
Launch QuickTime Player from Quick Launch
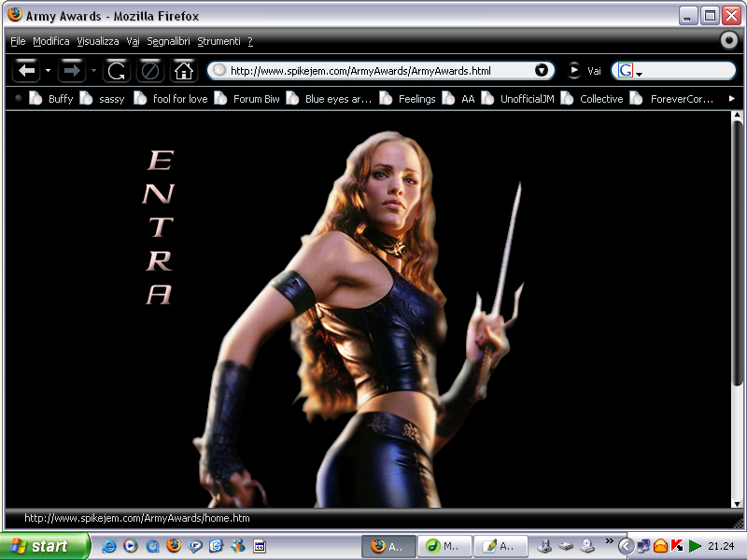pos(152,546)
